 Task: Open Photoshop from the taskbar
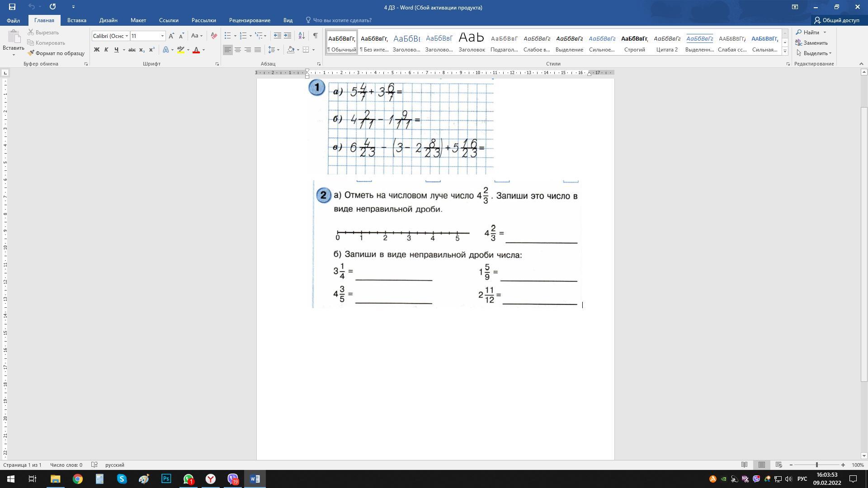[166, 479]
